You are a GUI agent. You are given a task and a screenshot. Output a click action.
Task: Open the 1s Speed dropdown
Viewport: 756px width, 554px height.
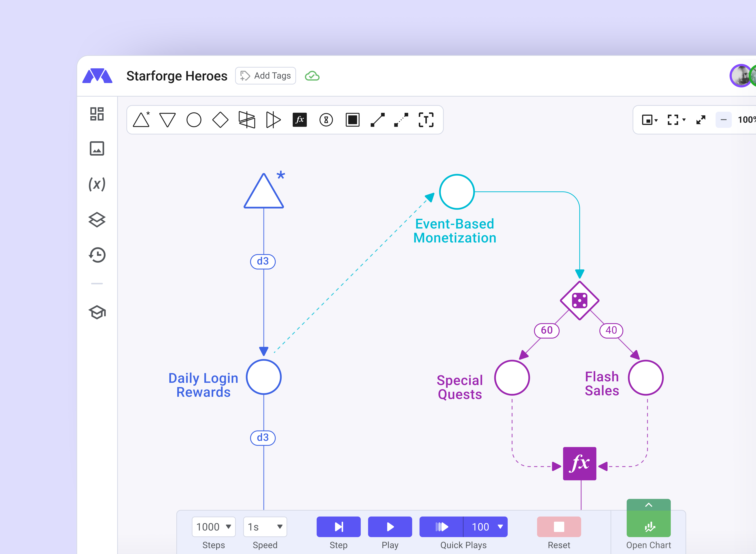click(265, 527)
